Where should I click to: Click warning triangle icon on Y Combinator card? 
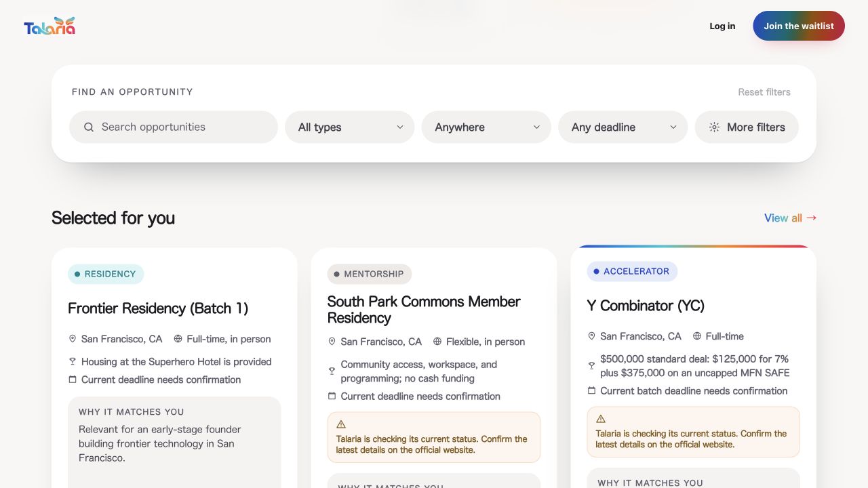coord(601,419)
